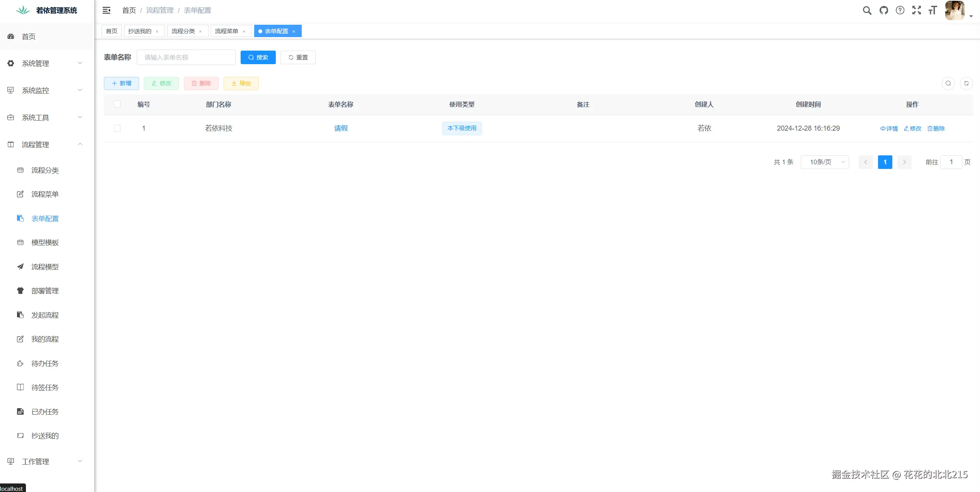Switch to the 流程分类 tab
The height and width of the screenshot is (492, 980).
point(183,31)
